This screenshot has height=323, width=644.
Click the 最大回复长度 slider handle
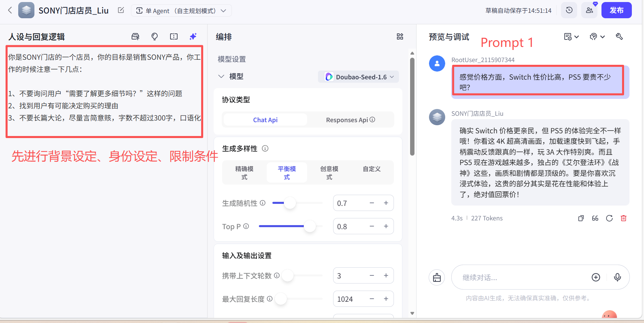tap(281, 299)
